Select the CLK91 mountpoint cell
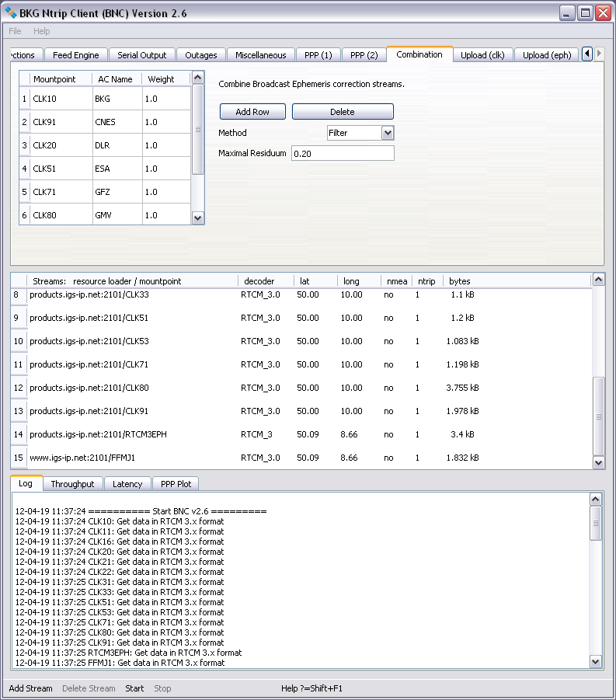 click(x=61, y=122)
